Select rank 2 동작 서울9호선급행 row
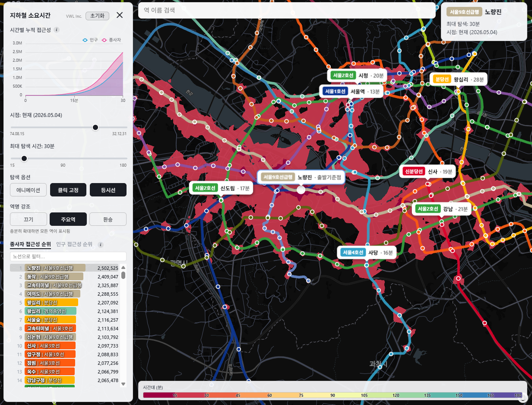This screenshot has height=405, width=532. (65, 277)
